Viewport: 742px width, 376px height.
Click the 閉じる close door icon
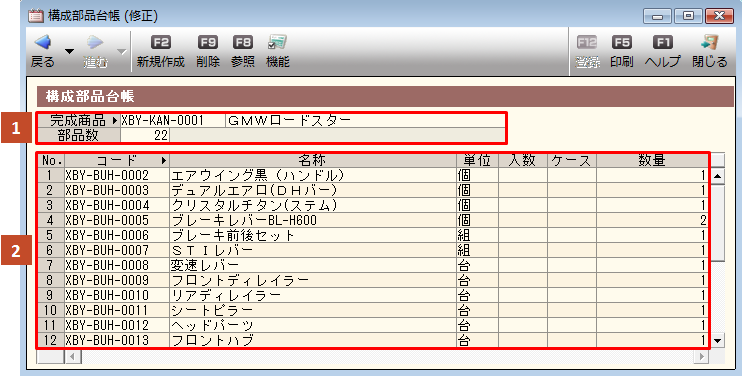[709, 43]
